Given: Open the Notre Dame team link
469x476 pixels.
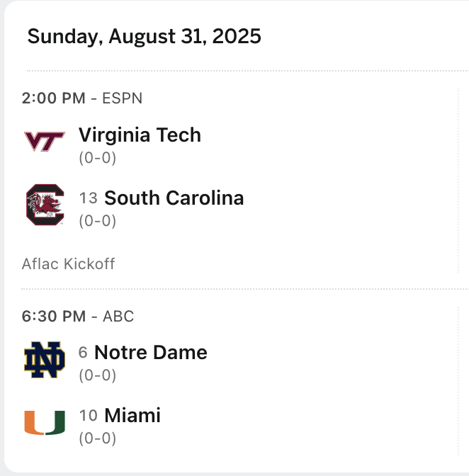Looking at the screenshot, I should [150, 352].
